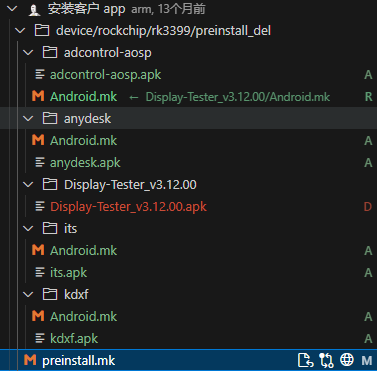Image resolution: width=377 pixels, height=371 pixels.
Task: Click the file icon beside its.apk
Action: (40, 272)
